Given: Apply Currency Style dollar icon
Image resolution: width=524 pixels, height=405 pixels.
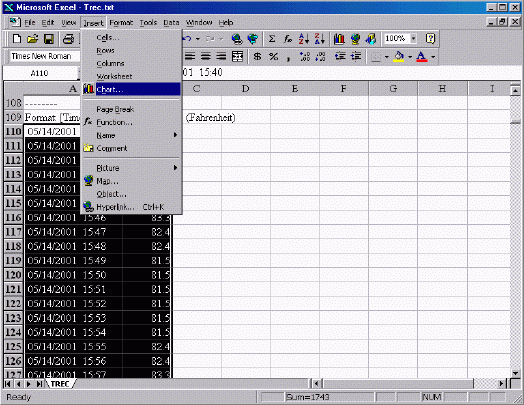Looking at the screenshot, I should point(257,56).
